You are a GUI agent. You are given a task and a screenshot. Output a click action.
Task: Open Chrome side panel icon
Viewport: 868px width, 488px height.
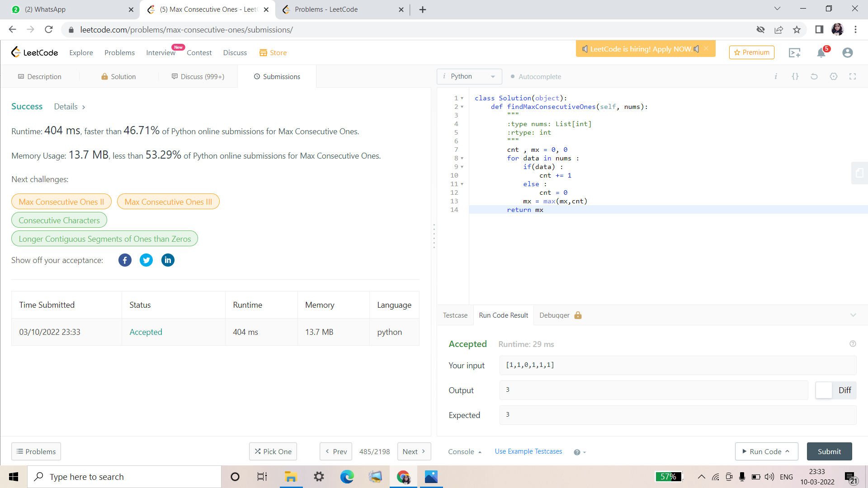[819, 30]
